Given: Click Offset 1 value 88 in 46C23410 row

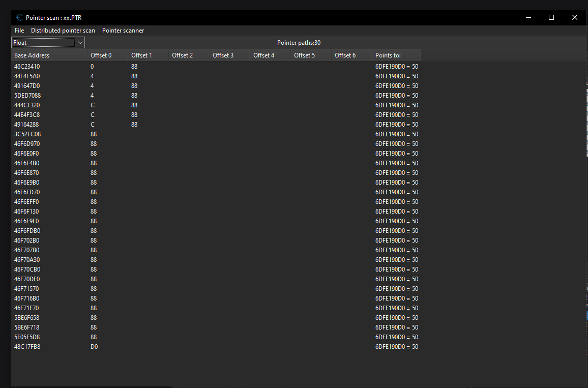Looking at the screenshot, I should 134,66.
